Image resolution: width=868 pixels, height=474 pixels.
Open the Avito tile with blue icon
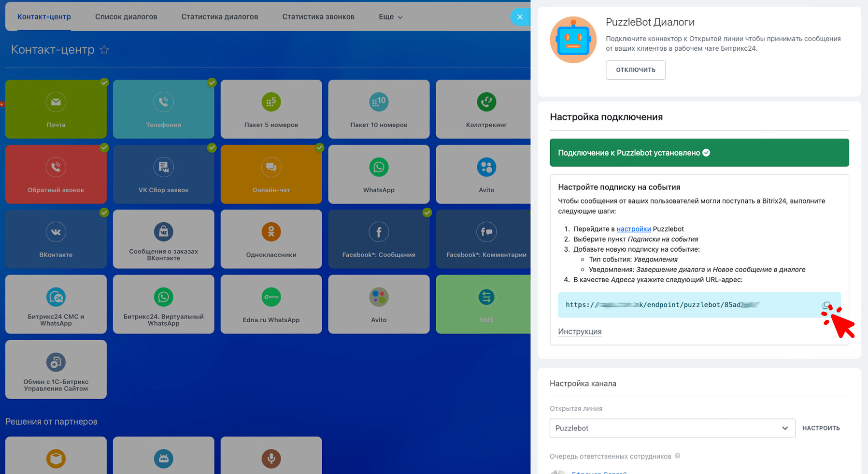(x=484, y=174)
